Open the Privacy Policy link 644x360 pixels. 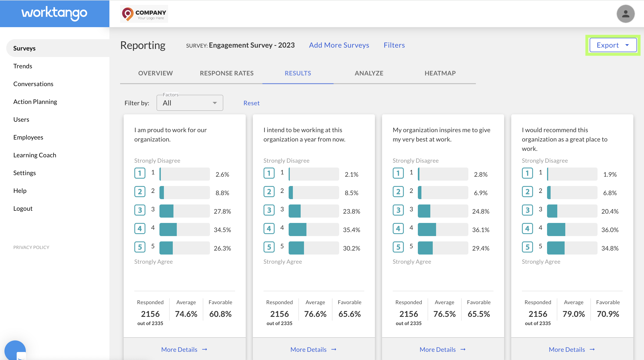(x=31, y=247)
